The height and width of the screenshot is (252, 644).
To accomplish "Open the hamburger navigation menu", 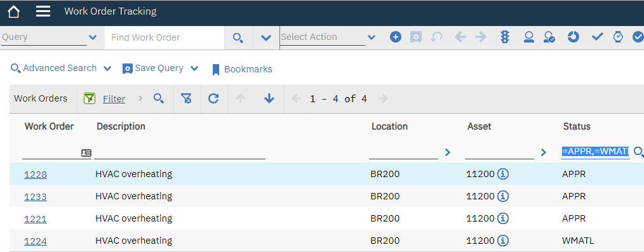I will tap(43, 11).
